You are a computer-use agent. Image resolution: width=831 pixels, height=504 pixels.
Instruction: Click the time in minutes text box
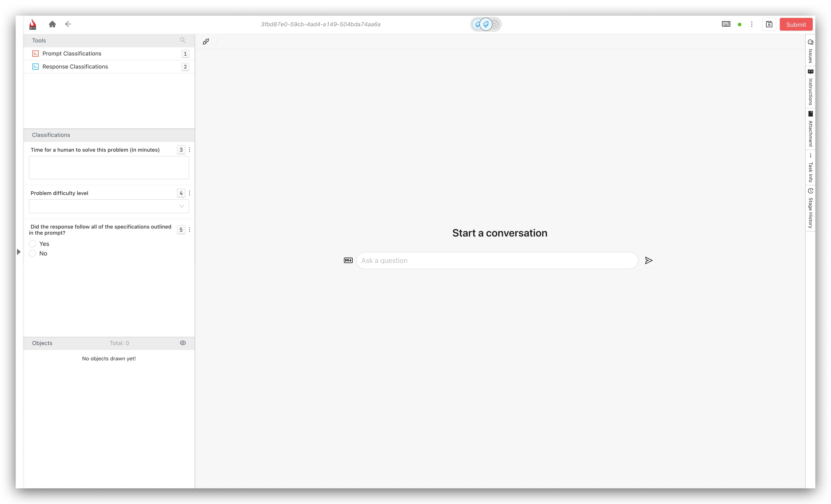pyautogui.click(x=109, y=167)
